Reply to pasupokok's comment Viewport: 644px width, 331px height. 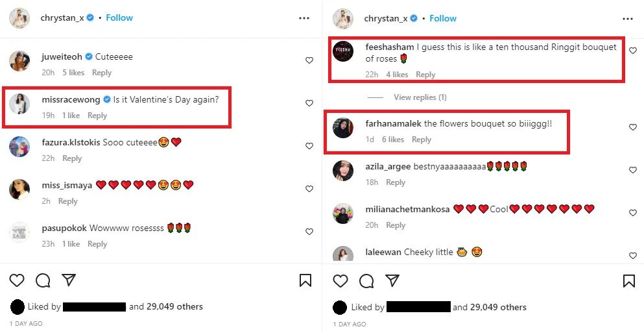97,244
